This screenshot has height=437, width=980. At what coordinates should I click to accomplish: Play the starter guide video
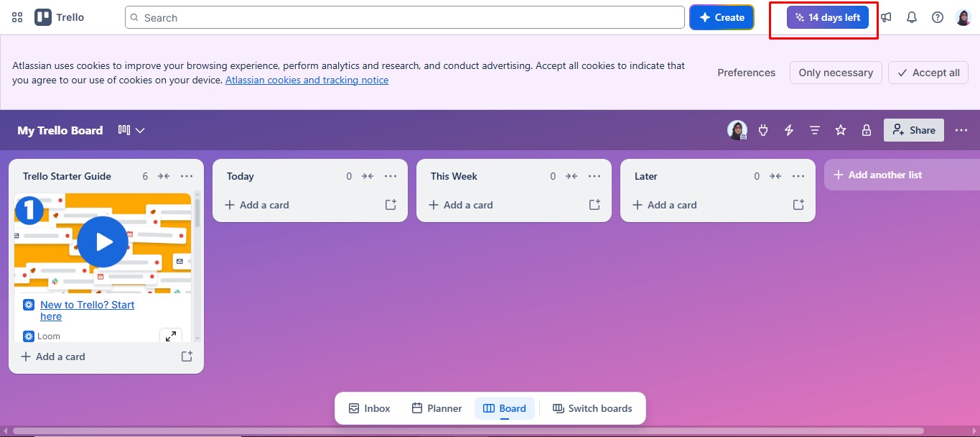click(x=103, y=241)
